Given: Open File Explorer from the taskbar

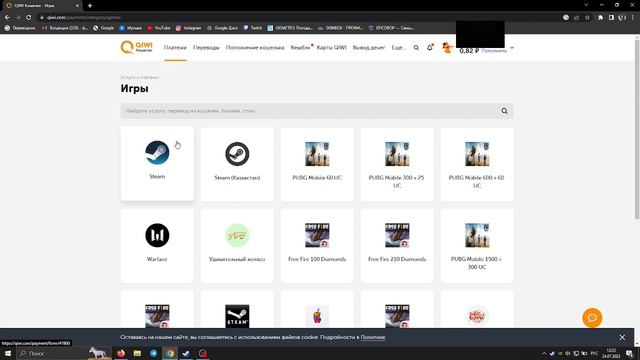Looking at the screenshot, I should [x=137, y=353].
